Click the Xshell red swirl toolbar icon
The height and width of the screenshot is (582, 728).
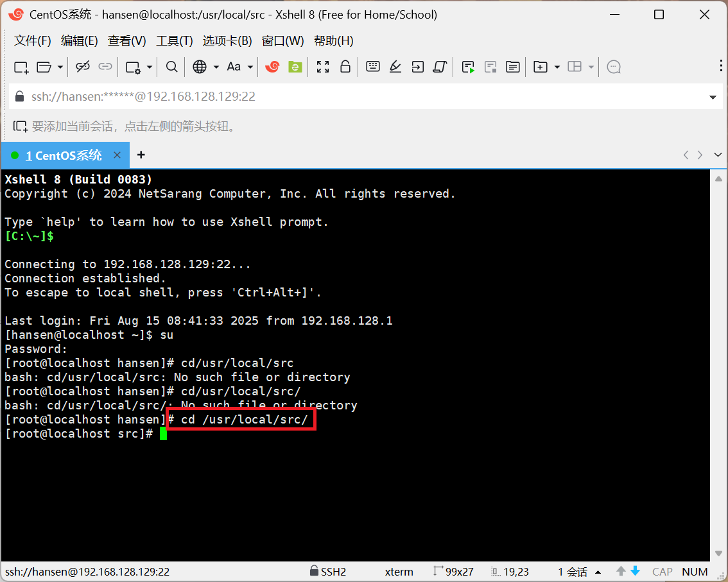tap(272, 67)
